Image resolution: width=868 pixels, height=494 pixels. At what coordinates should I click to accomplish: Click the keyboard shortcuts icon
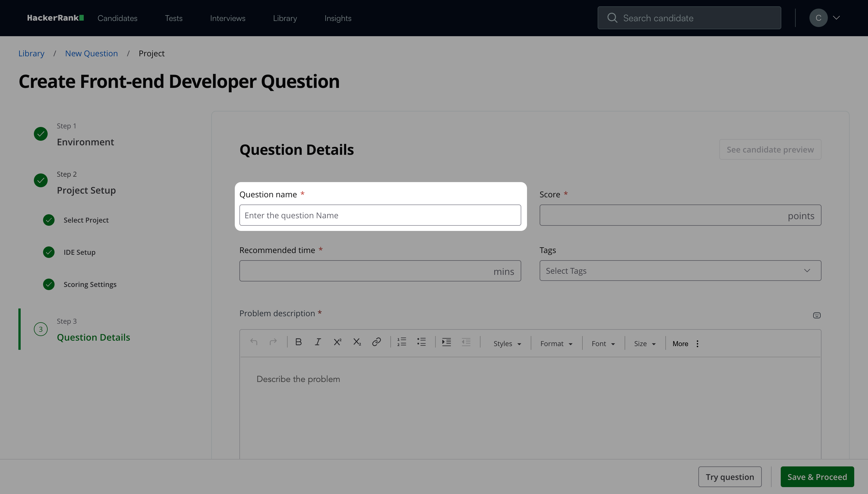click(817, 316)
